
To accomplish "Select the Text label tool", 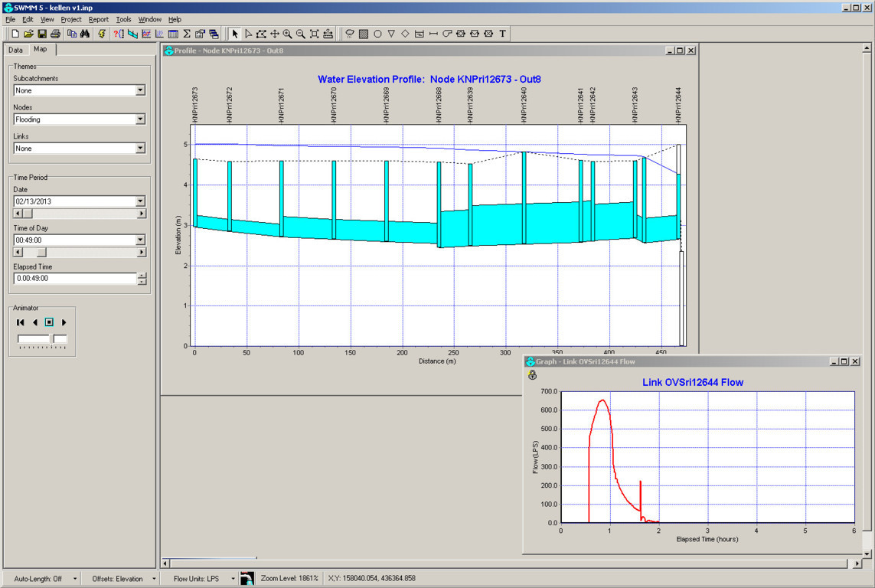I will 503,34.
